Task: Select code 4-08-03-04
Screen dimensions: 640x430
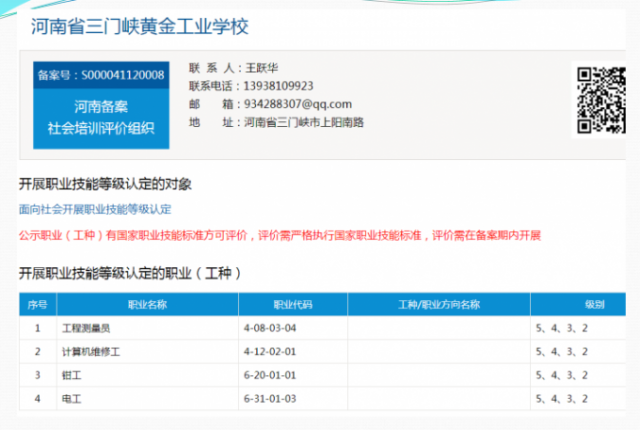Action: (x=270, y=328)
